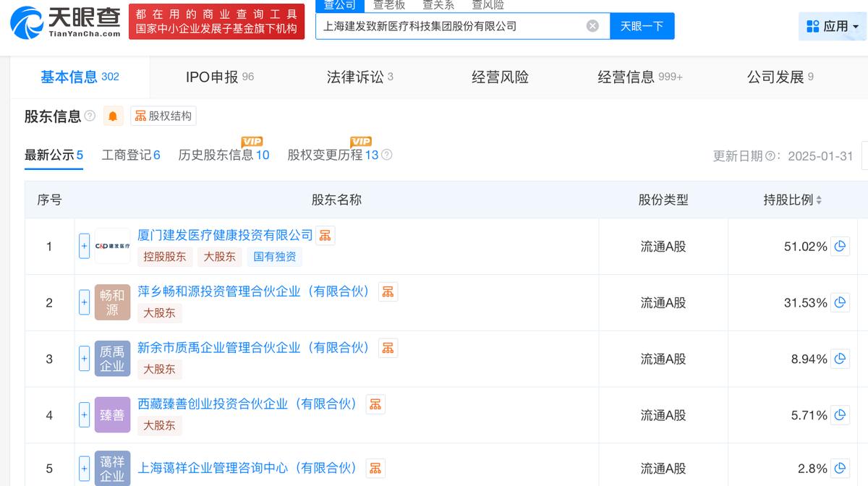Open the TianYanCha logo home link

coord(65,22)
